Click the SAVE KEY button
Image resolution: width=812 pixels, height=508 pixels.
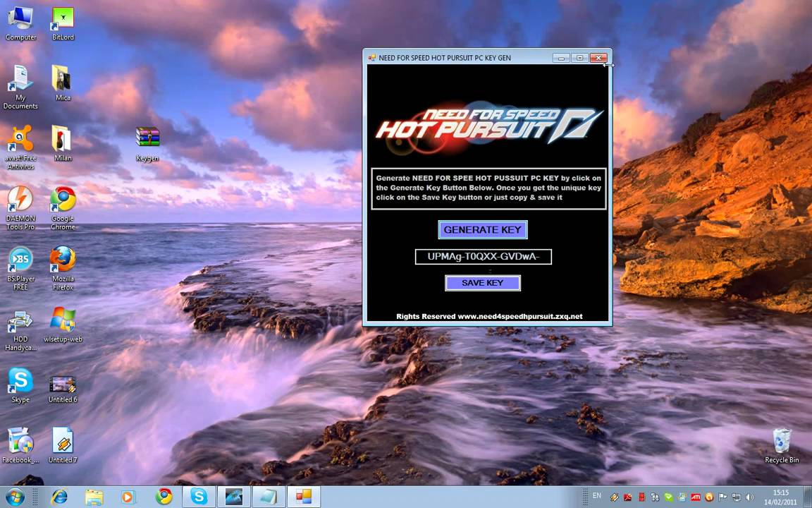pyautogui.click(x=483, y=283)
